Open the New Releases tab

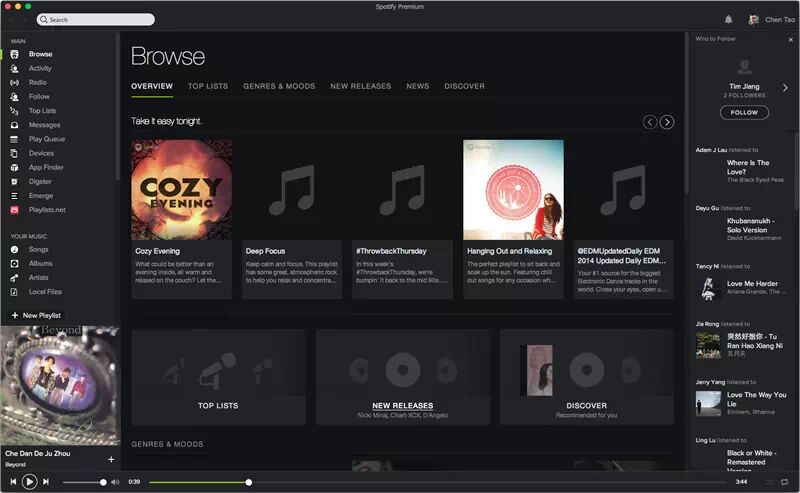361,86
